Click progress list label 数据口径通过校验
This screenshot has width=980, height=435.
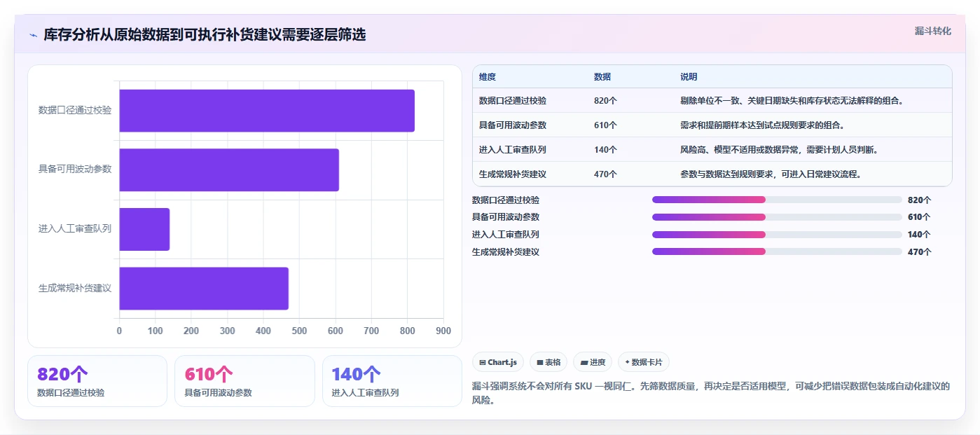506,200
